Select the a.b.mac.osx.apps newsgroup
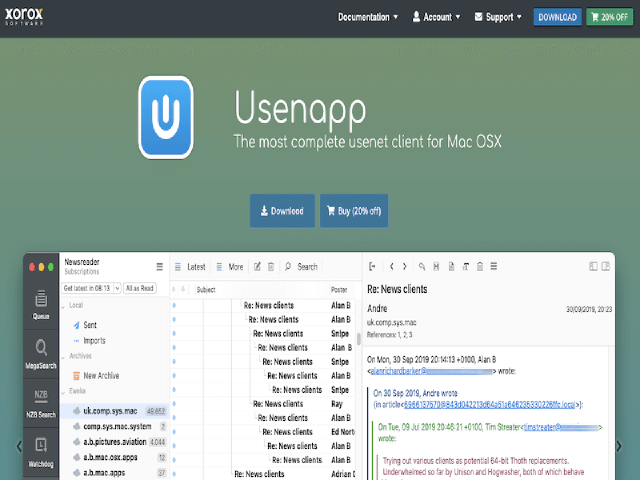 point(115,458)
